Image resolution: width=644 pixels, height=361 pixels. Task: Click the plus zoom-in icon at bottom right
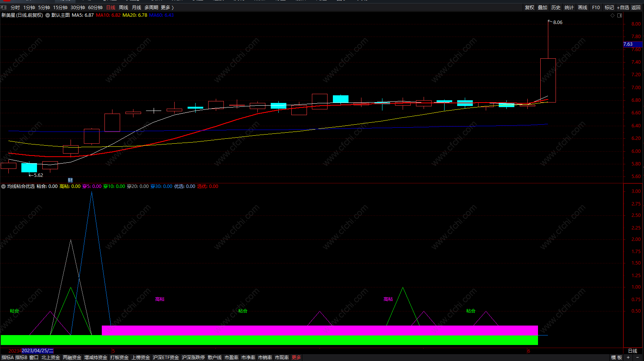click(x=628, y=357)
